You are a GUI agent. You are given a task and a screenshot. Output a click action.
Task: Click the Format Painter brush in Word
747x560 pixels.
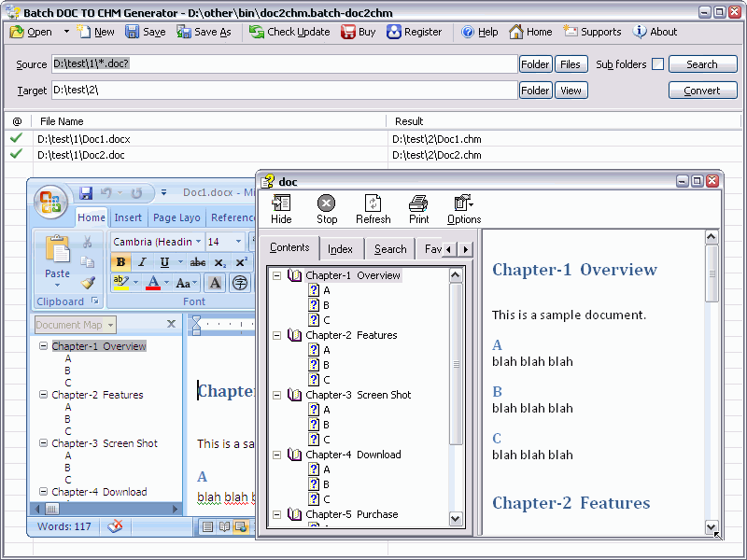pos(87,283)
